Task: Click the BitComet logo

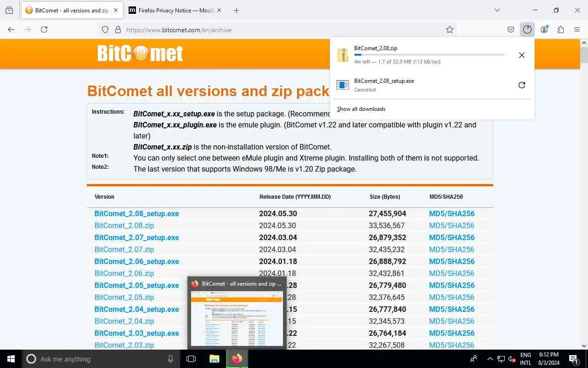Action: (x=140, y=54)
